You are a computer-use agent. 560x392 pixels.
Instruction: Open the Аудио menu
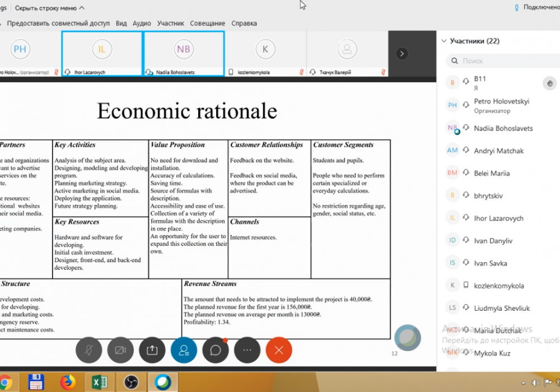pyautogui.click(x=142, y=24)
